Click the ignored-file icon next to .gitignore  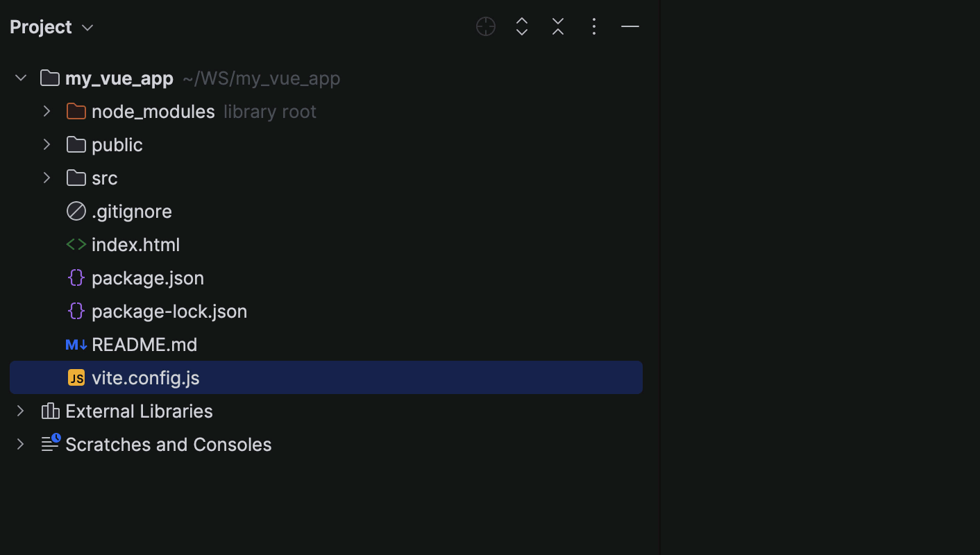pyautogui.click(x=76, y=211)
